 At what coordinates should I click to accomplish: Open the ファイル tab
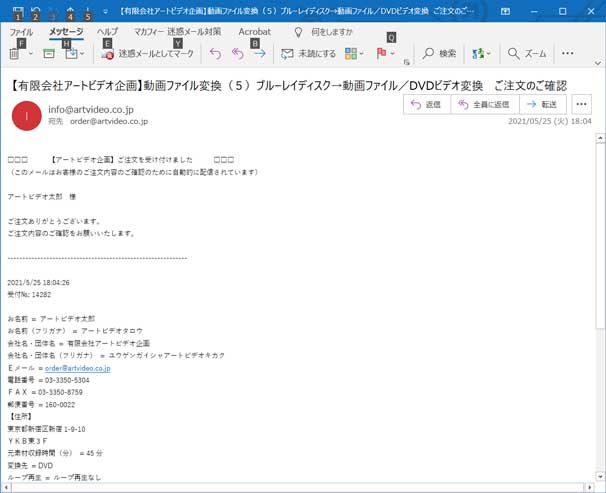click(x=21, y=32)
